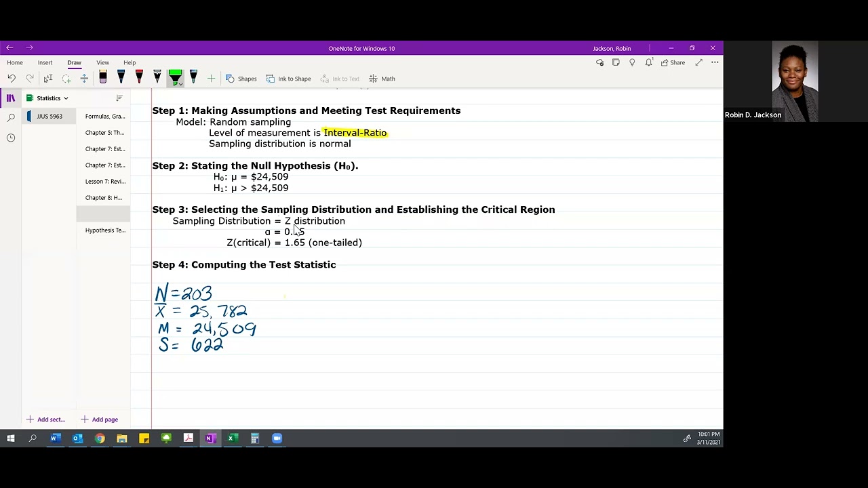Go back with the back arrow
The image size is (868, 488).
9,48
